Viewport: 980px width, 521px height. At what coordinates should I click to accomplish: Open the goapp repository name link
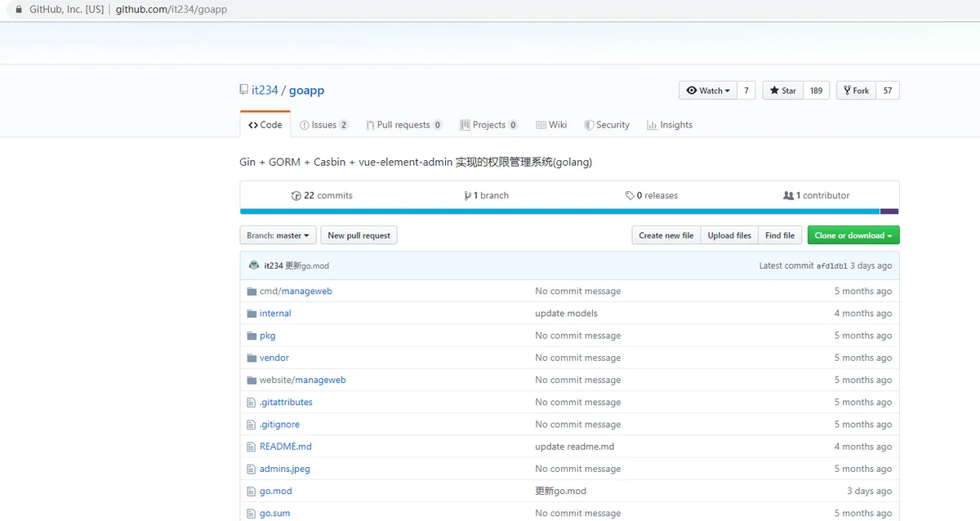coord(307,91)
